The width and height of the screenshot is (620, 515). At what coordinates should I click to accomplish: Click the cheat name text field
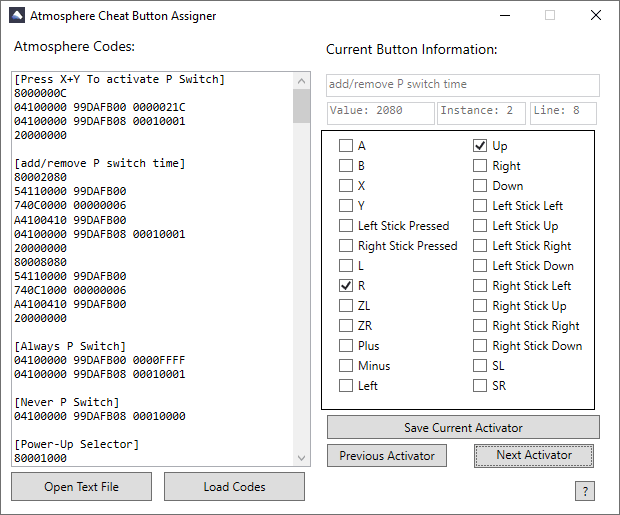(x=462, y=85)
